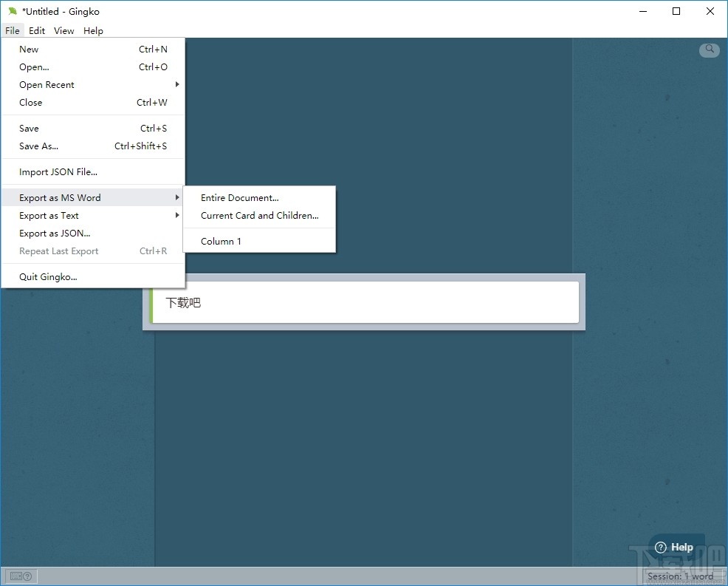This screenshot has height=586, width=728.
Task: Open the File menu
Action: (x=13, y=31)
